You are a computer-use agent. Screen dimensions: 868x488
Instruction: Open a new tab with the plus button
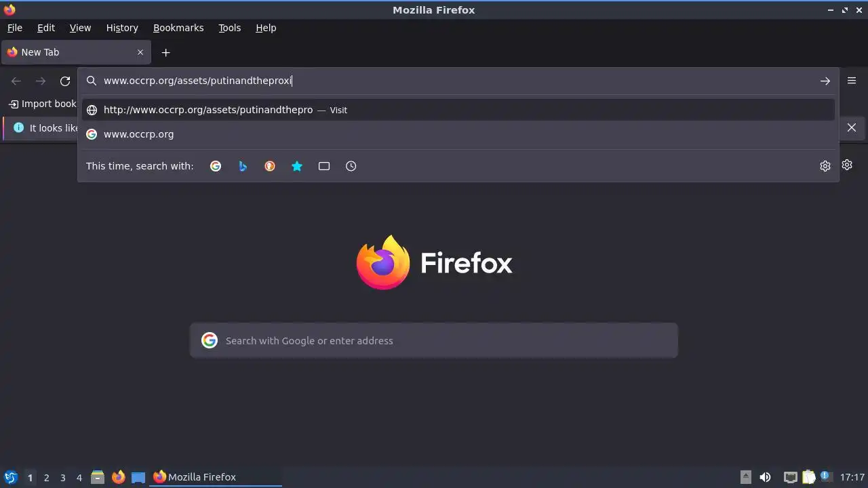click(165, 52)
